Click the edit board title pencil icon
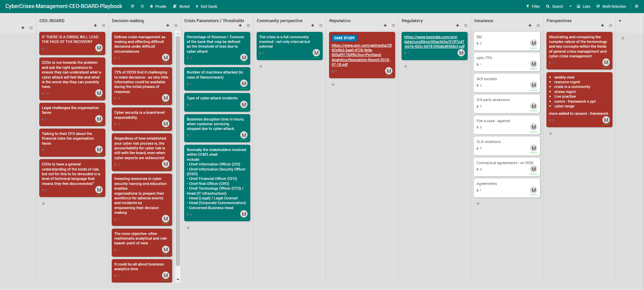This screenshot has height=290, width=644. (132, 6)
